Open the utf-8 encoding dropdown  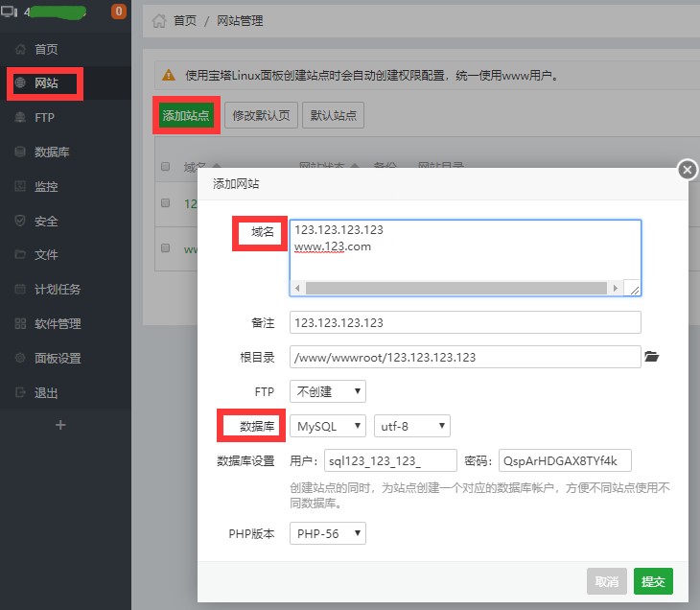(x=411, y=426)
